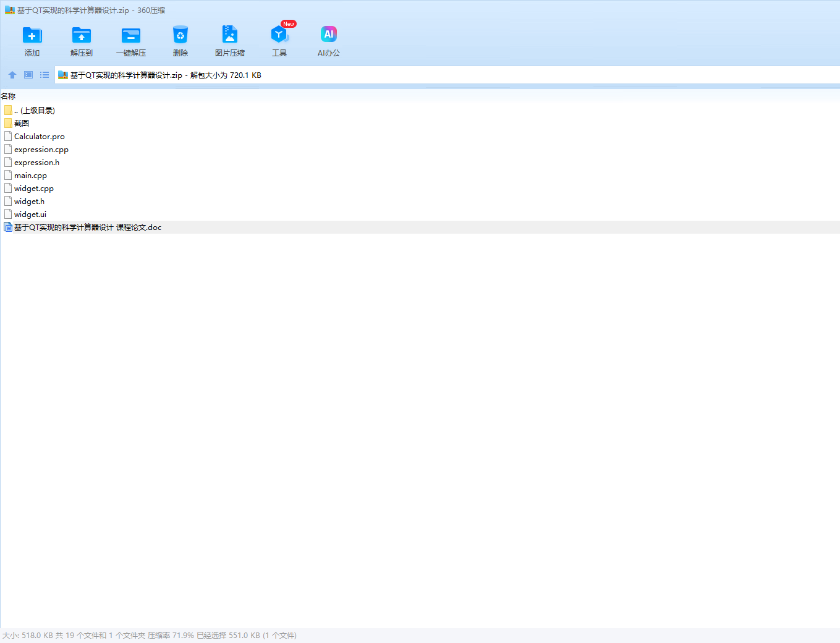Select the Calculator.pro file name
This screenshot has height=643, width=840.
click(x=40, y=137)
